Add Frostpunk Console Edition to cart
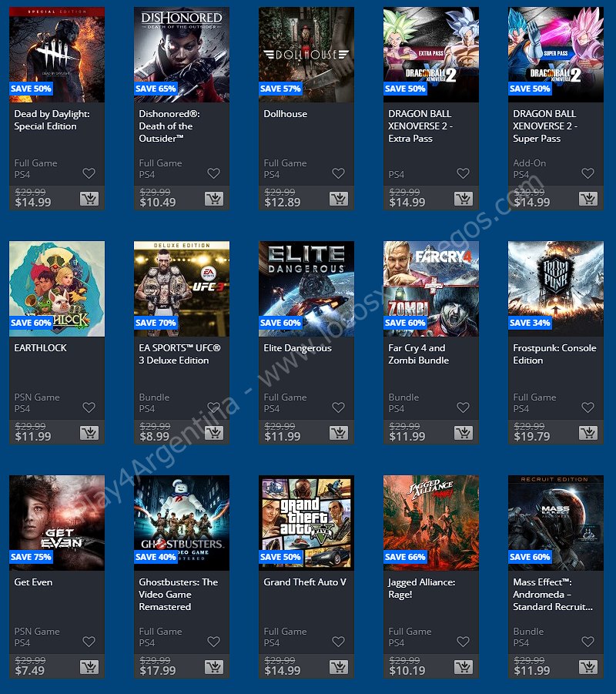Screen dimensions: 616x694 (588, 433)
